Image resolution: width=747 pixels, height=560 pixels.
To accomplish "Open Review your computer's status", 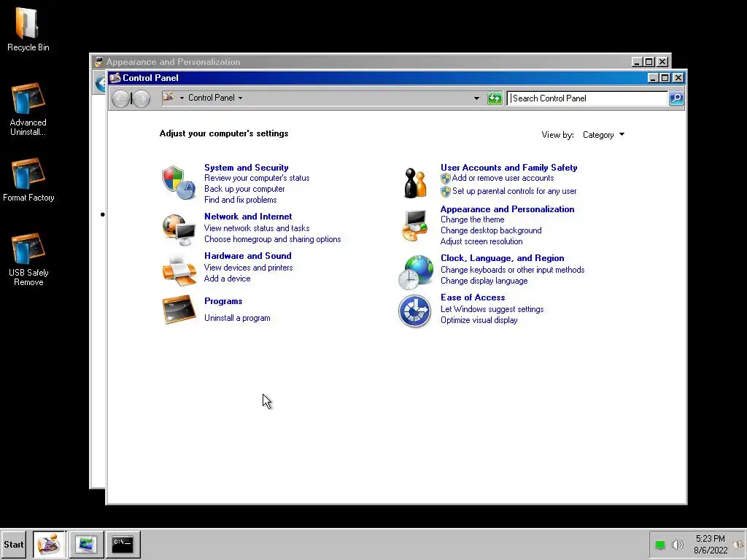I will (x=257, y=178).
